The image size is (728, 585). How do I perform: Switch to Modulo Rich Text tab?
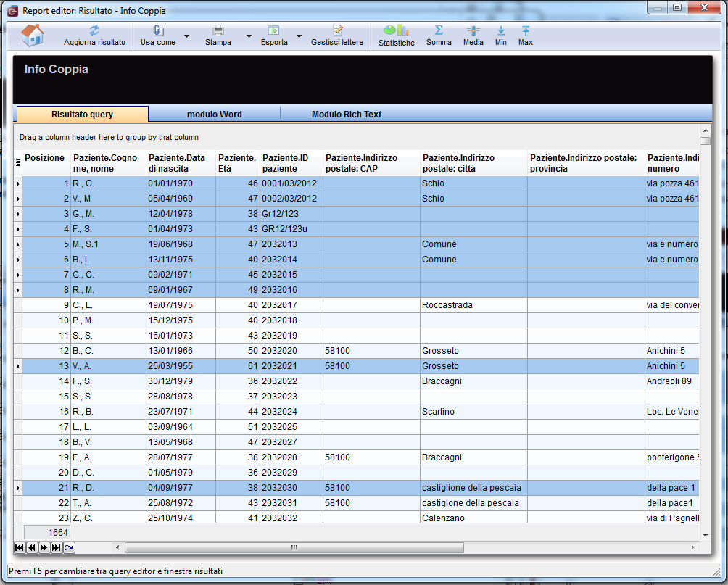click(x=347, y=115)
